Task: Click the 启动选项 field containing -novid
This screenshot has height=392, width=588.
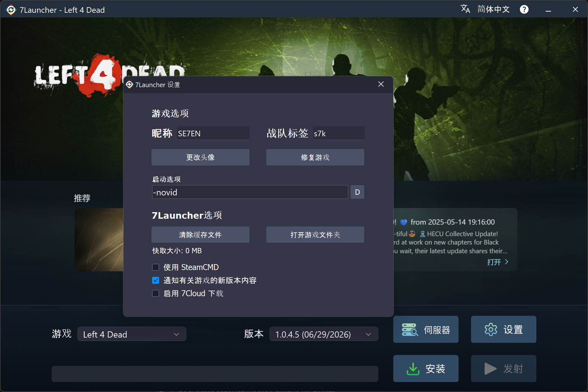Action: point(250,192)
